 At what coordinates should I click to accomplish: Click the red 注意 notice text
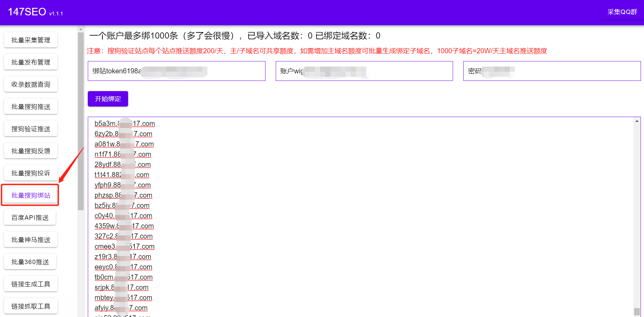[x=317, y=51]
